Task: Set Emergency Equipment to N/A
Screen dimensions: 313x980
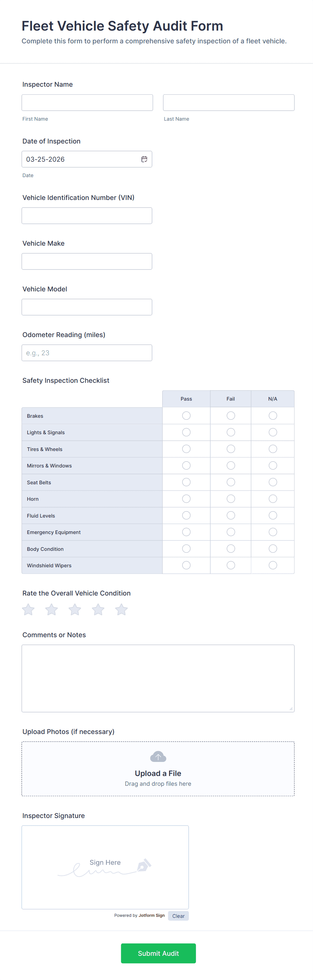Action: (273, 532)
